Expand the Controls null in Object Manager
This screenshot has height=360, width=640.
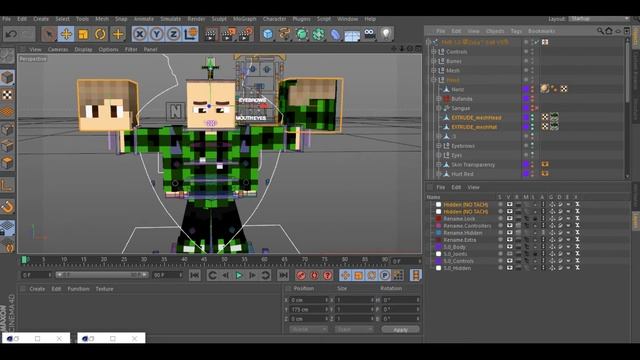433,52
